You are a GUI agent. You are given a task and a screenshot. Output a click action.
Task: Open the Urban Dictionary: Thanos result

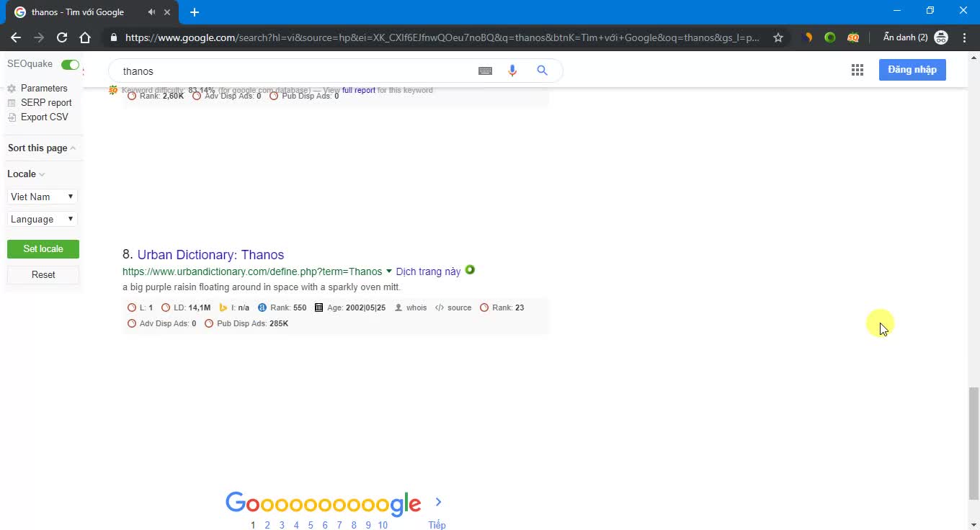[x=210, y=254]
